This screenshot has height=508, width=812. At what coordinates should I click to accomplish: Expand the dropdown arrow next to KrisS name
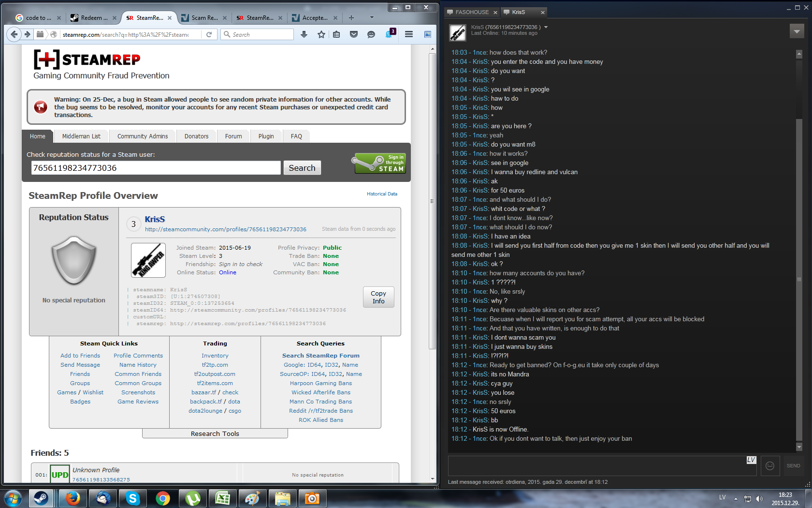click(546, 27)
